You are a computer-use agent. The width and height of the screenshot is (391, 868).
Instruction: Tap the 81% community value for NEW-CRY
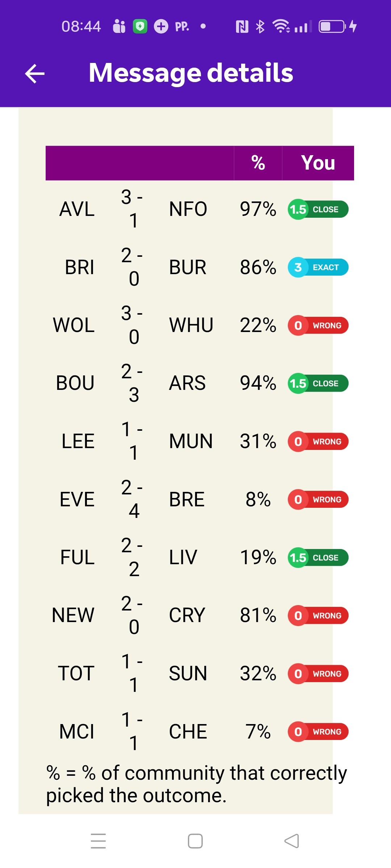258,616
